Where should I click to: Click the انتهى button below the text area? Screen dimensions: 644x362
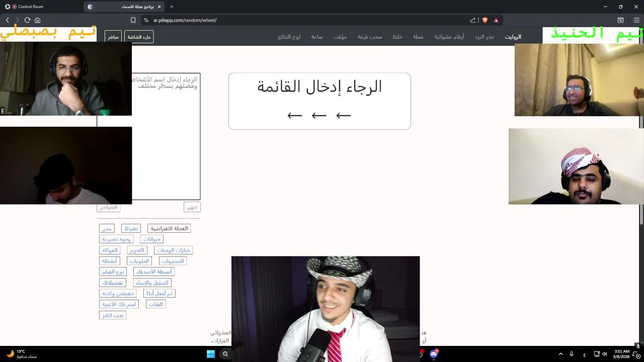click(192, 207)
